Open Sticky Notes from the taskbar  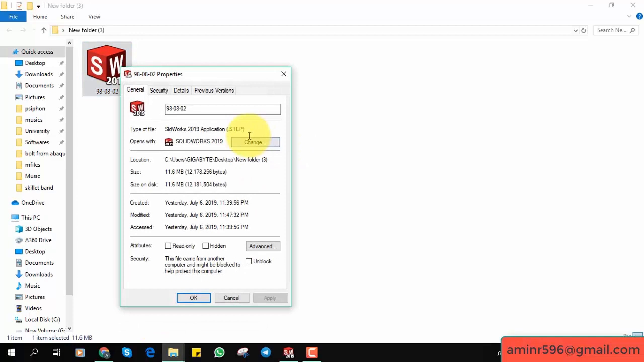tap(196, 353)
